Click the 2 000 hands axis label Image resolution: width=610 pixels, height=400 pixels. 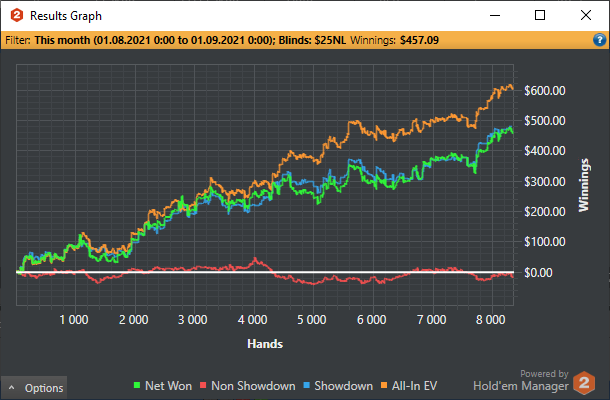[x=133, y=320]
